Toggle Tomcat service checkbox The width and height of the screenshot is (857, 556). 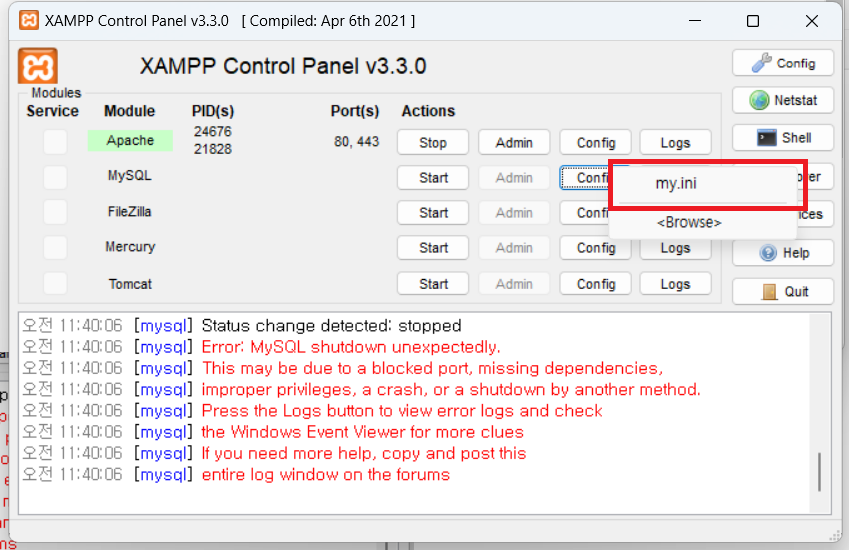55,283
